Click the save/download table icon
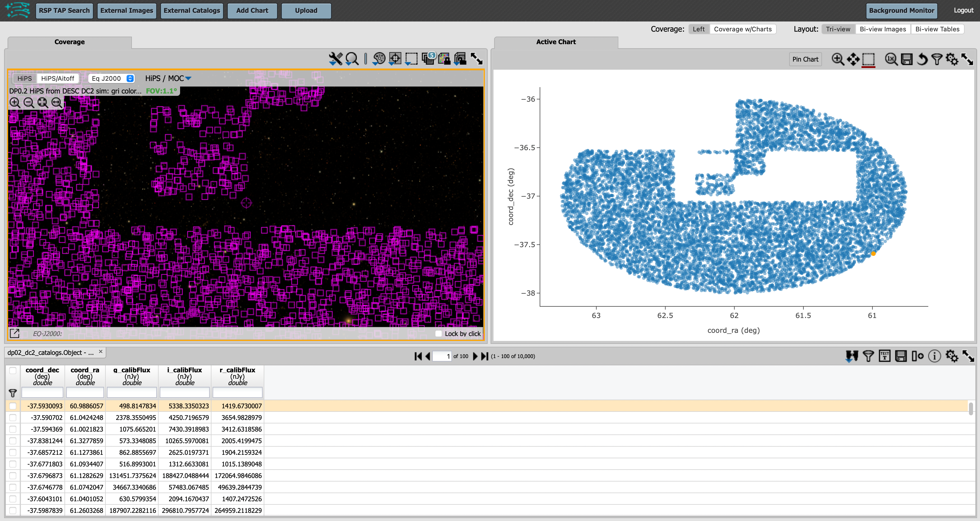Screen dimensions: 980x521 point(901,355)
